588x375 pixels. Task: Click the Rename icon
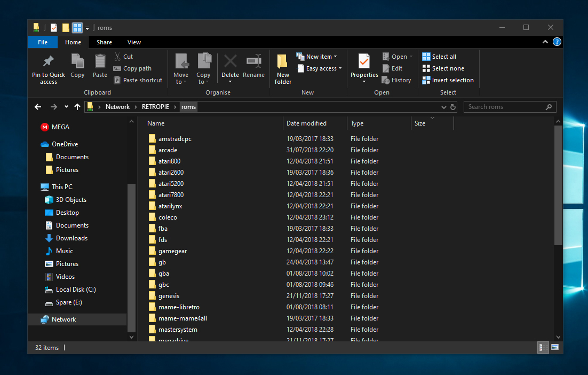pyautogui.click(x=254, y=61)
